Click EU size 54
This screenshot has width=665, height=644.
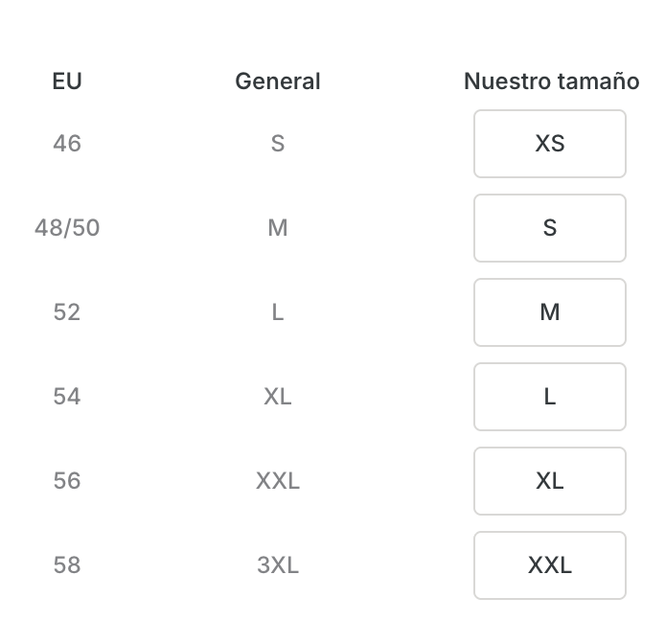[67, 397]
